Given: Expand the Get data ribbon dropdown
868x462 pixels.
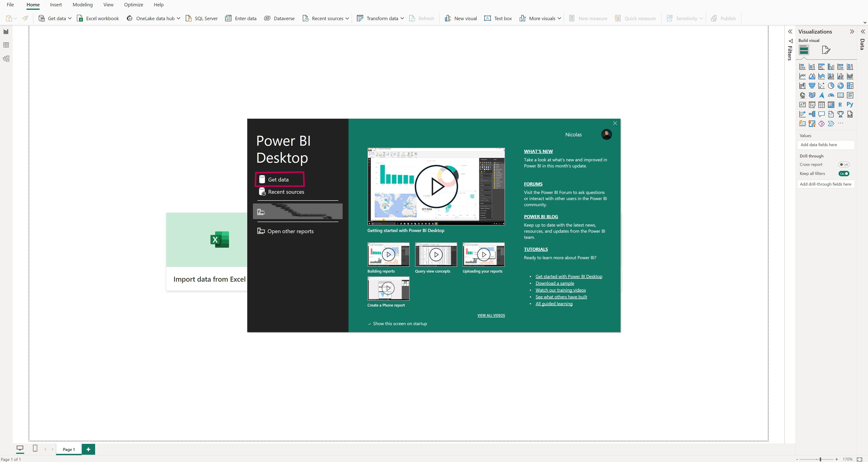Looking at the screenshot, I should click(70, 19).
